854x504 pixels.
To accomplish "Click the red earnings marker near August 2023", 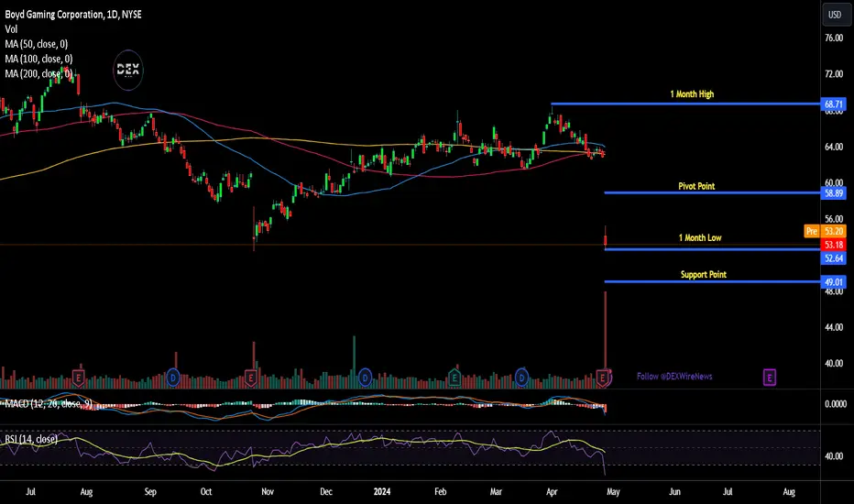I will pyautogui.click(x=79, y=377).
